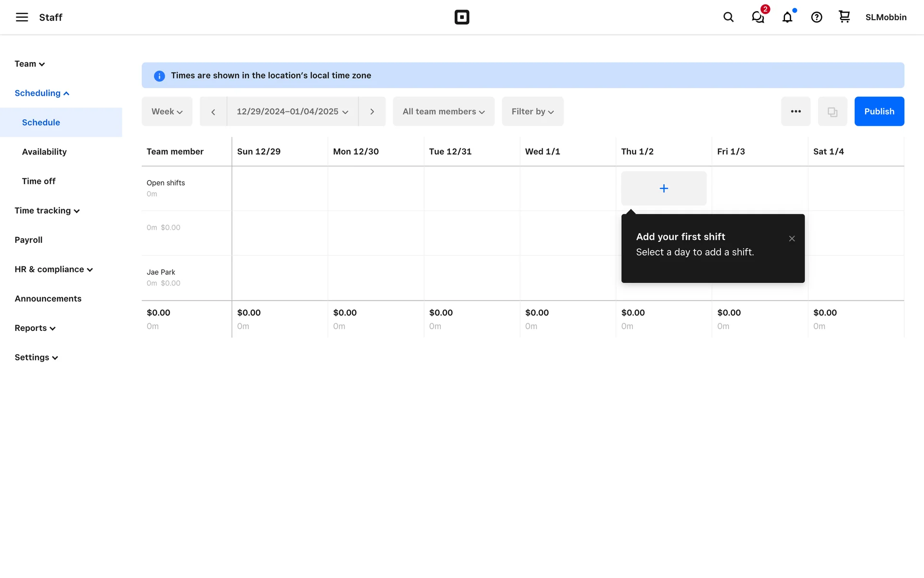924x578 pixels.
Task: Open the three-dot more options menu
Action: (796, 112)
